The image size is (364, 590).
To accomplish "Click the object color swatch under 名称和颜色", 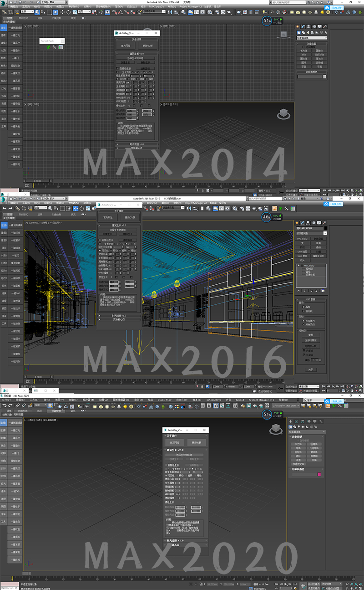I will (319, 474).
